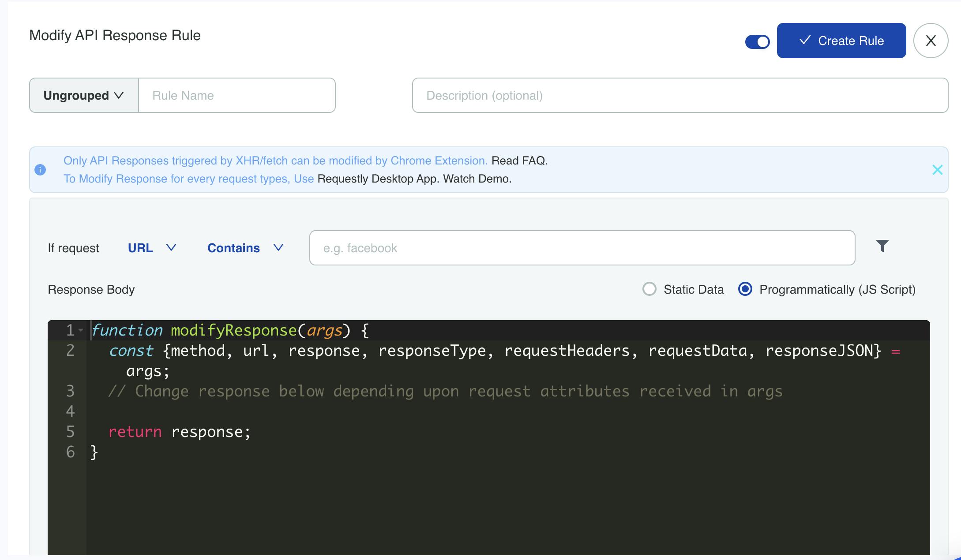This screenshot has height=560, width=961.
Task: Click the closing brace on line 6
Action: pyautogui.click(x=94, y=452)
